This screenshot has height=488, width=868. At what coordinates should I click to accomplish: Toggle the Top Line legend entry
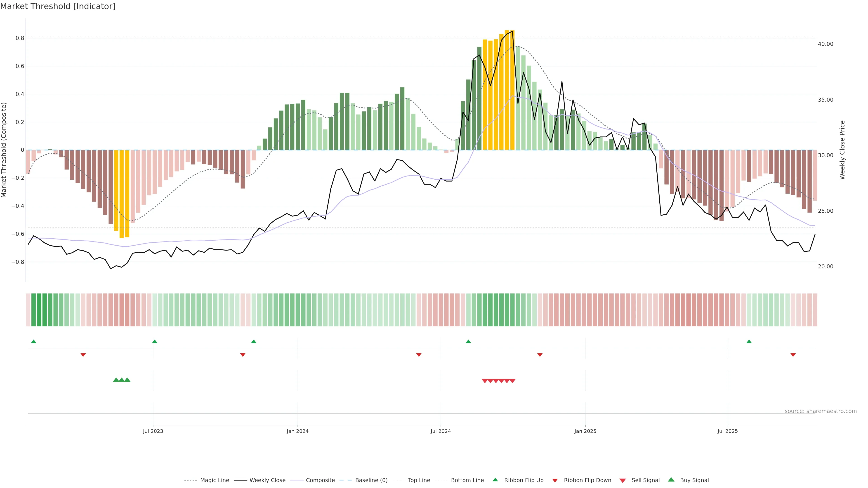[x=419, y=480]
